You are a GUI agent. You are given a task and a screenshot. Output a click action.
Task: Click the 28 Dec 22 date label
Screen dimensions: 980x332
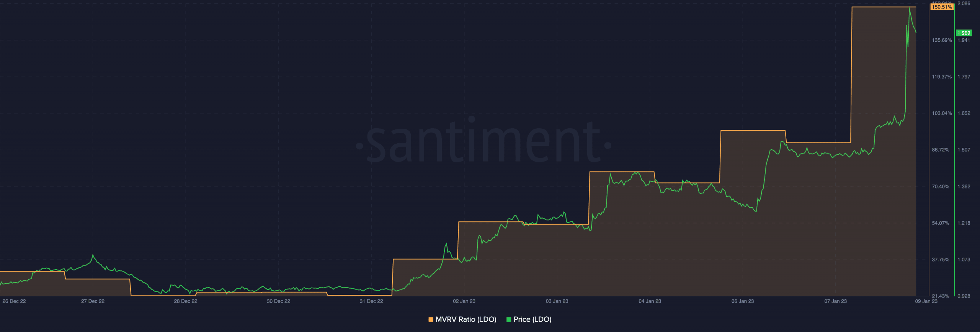(x=186, y=301)
